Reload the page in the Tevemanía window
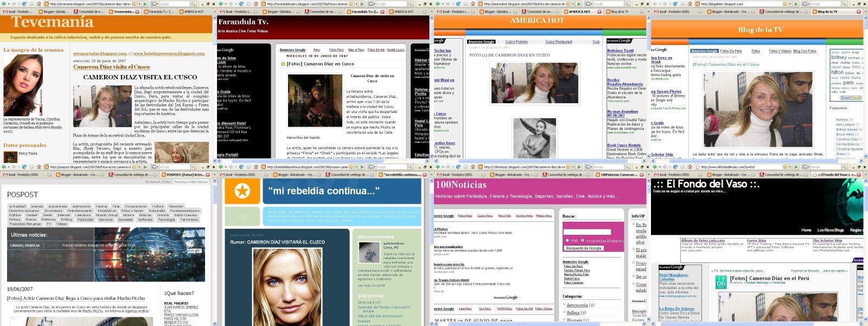The width and height of the screenshot is (868, 326). [24, 4]
